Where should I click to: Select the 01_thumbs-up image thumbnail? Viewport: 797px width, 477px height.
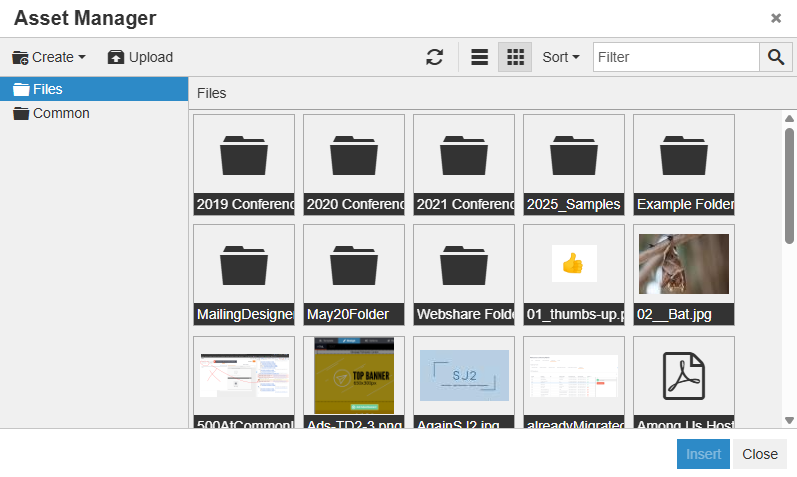click(x=574, y=264)
